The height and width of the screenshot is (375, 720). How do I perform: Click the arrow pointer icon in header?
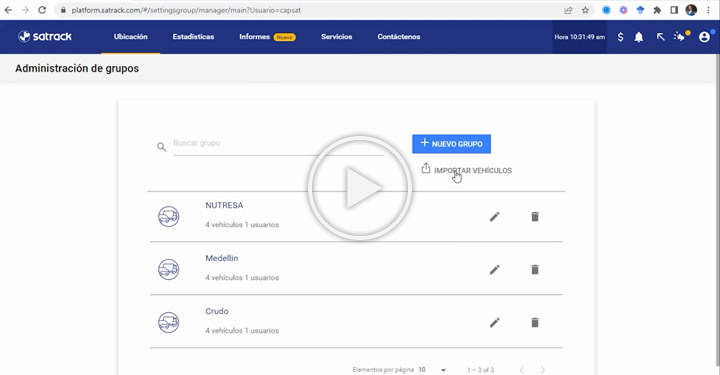coord(660,37)
